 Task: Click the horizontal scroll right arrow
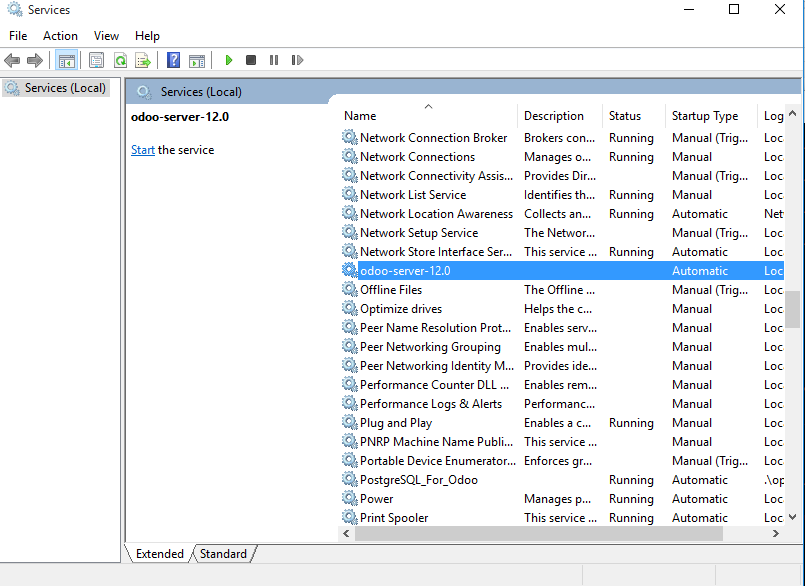coord(776,534)
